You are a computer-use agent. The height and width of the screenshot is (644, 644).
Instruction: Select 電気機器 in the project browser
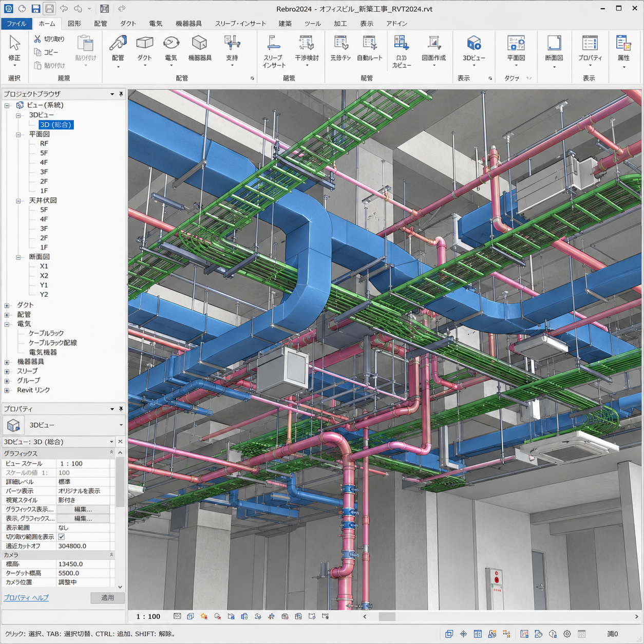[43, 352]
